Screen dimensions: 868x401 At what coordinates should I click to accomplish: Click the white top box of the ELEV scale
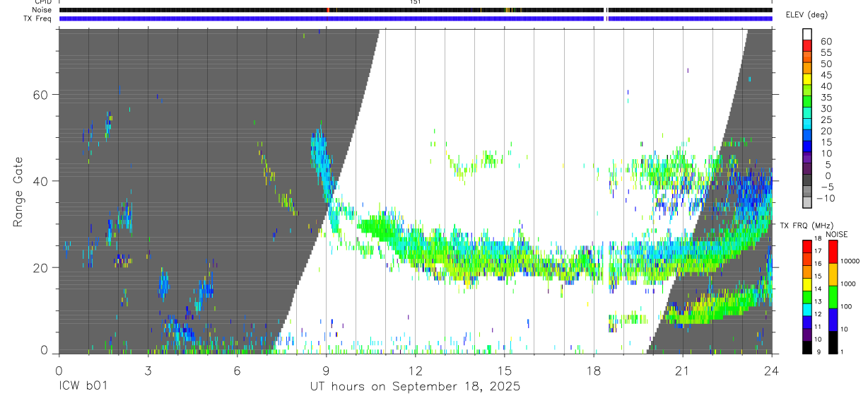pyautogui.click(x=807, y=35)
